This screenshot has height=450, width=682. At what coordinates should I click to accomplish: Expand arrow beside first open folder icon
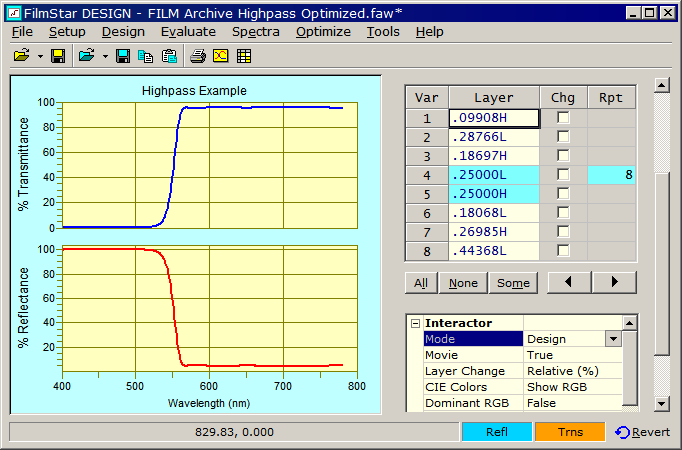(x=40, y=56)
